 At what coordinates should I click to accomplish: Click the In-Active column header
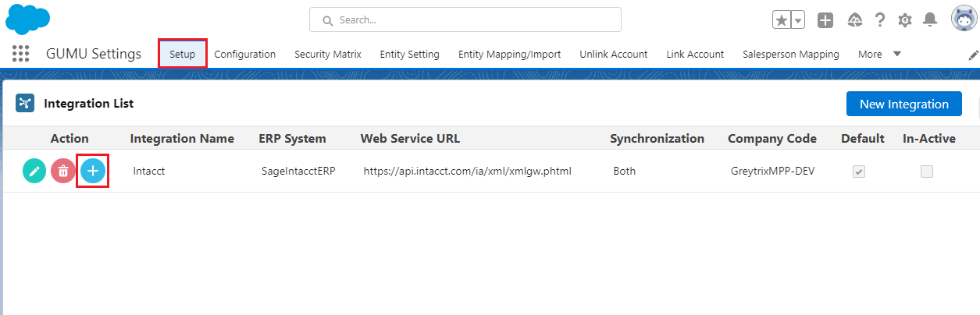(929, 139)
